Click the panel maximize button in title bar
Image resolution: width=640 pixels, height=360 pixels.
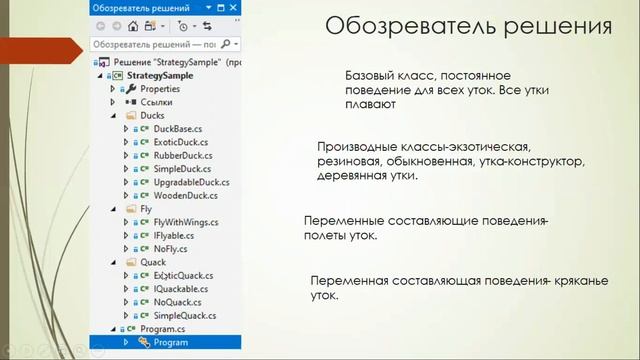pyautogui.click(x=221, y=8)
